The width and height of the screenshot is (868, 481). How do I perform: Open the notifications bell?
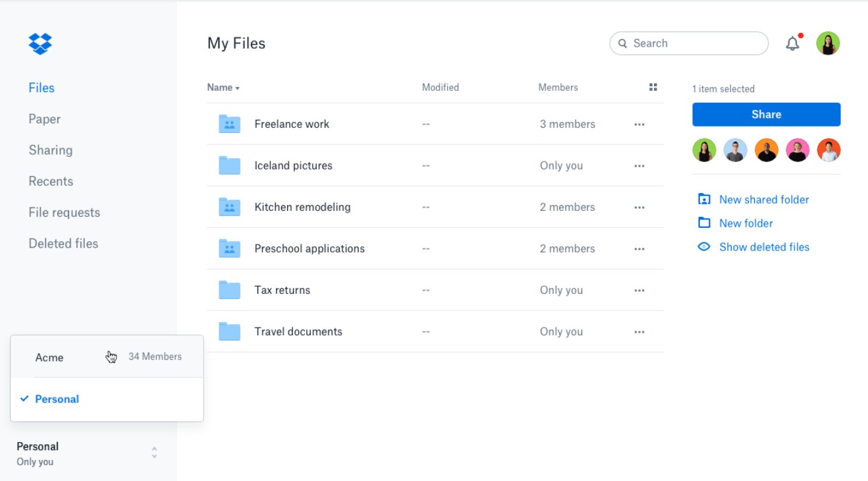(x=792, y=43)
